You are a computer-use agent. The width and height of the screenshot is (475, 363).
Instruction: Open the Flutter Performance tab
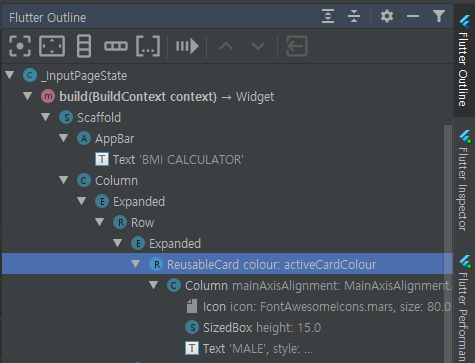(464, 308)
